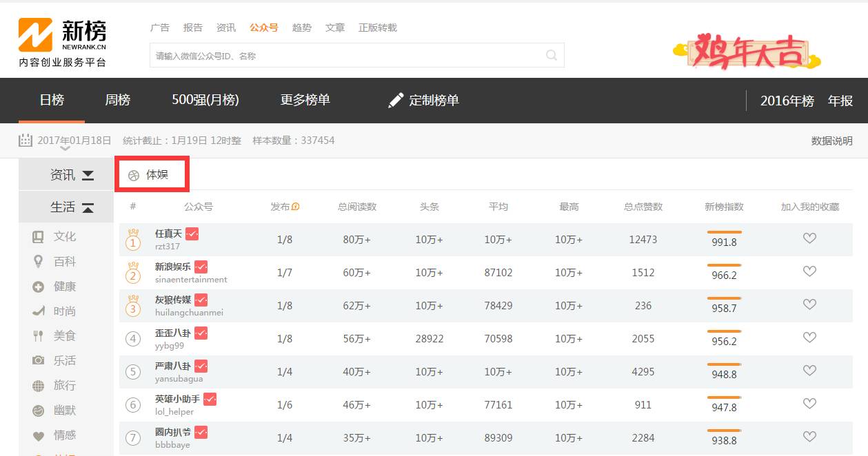
Task: Favorite 严肃八卦 with heart toggle
Action: click(809, 371)
